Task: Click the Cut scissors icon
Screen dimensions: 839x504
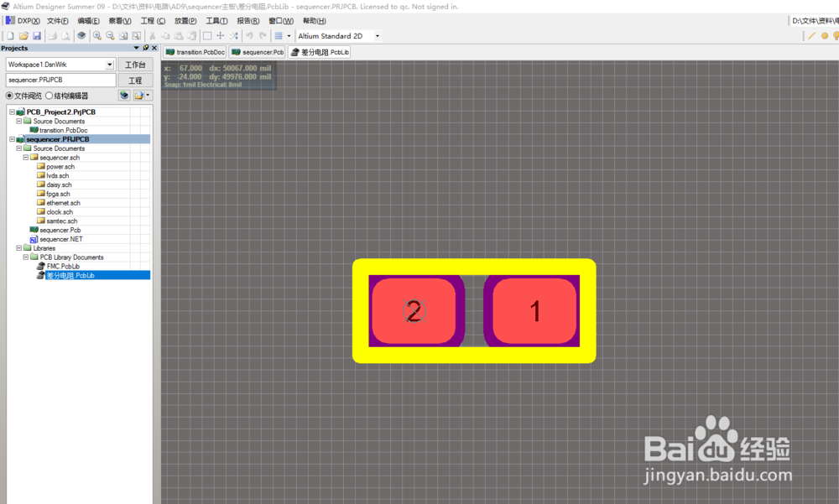Action: tap(153, 36)
